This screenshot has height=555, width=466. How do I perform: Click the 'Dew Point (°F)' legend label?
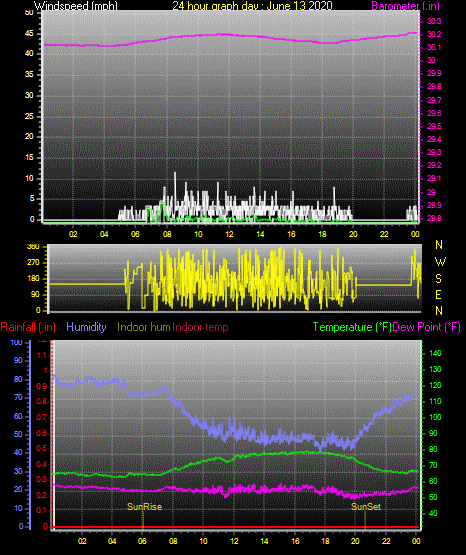pyautogui.click(x=426, y=327)
